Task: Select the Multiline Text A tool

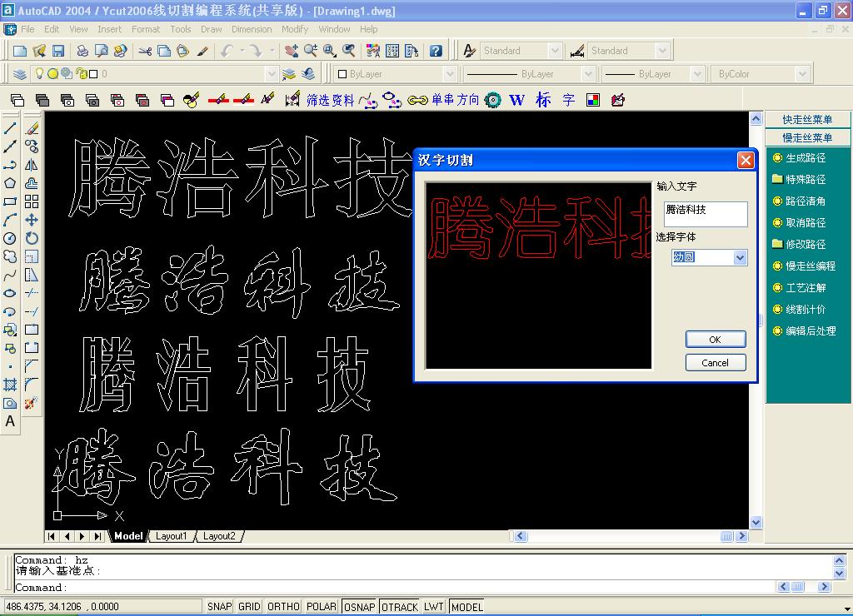Action: coord(10,421)
